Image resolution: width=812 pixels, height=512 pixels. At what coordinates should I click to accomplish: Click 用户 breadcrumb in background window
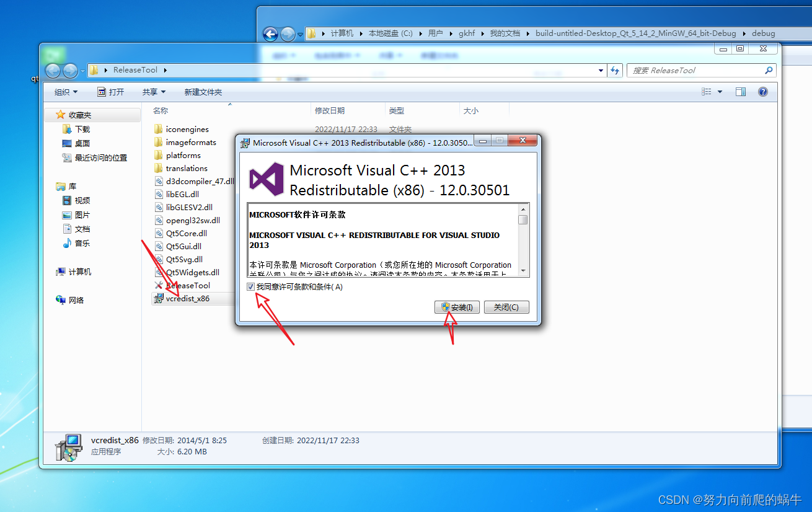[436, 33]
